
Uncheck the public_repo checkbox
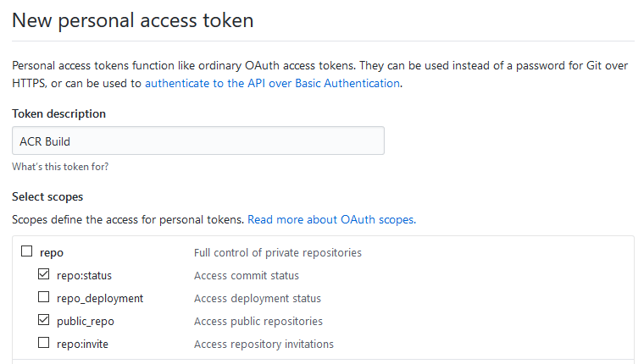43,320
